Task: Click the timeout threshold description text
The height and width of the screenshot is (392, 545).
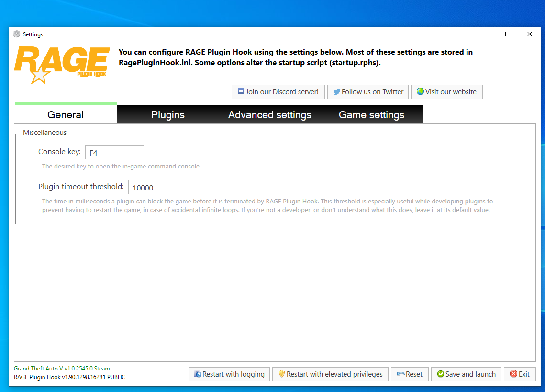Action: tap(267, 205)
